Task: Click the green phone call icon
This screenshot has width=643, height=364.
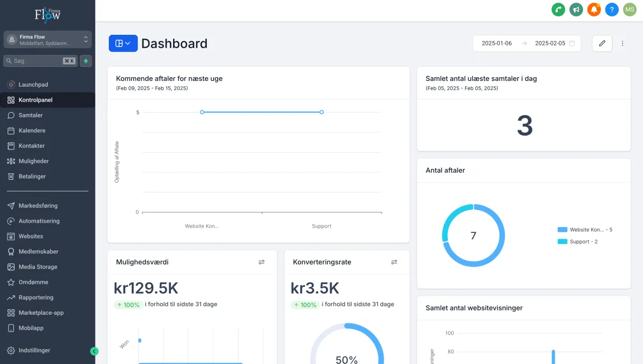Action: [558, 10]
